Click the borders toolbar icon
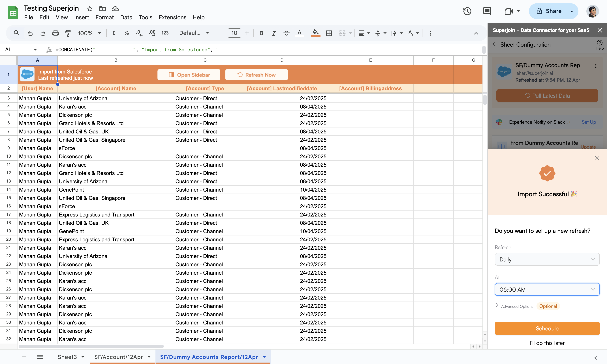This screenshot has height=364, width=607. coord(329,33)
